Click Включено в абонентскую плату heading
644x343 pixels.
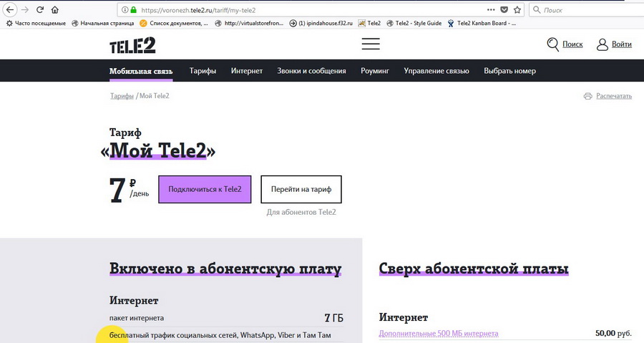[x=225, y=269]
